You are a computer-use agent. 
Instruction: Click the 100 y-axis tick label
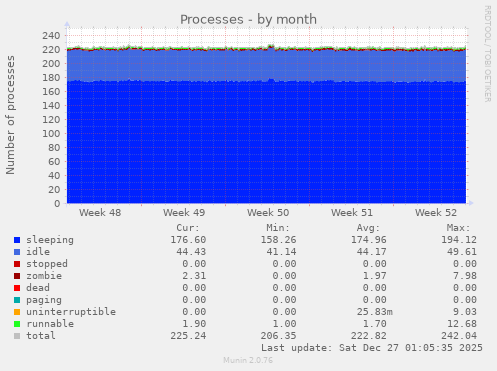pos(51,133)
